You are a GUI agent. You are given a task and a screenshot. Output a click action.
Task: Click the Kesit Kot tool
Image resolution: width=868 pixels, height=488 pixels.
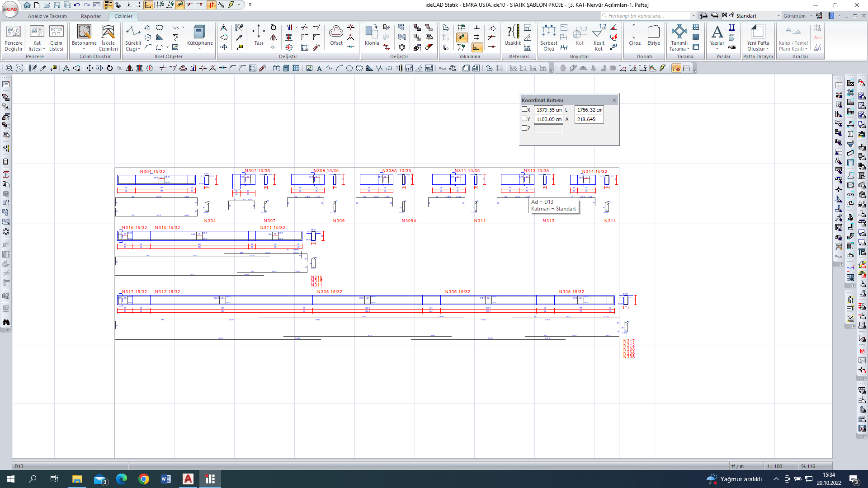(x=599, y=37)
